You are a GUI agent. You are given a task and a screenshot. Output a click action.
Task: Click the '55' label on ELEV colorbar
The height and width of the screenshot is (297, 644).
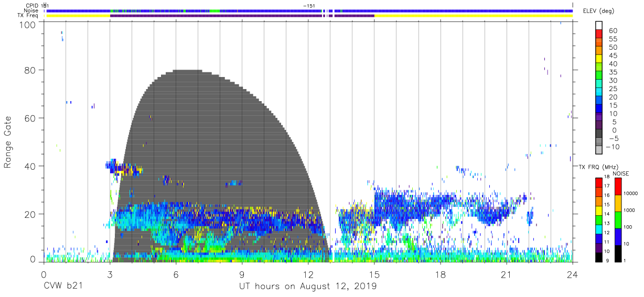tap(613, 39)
